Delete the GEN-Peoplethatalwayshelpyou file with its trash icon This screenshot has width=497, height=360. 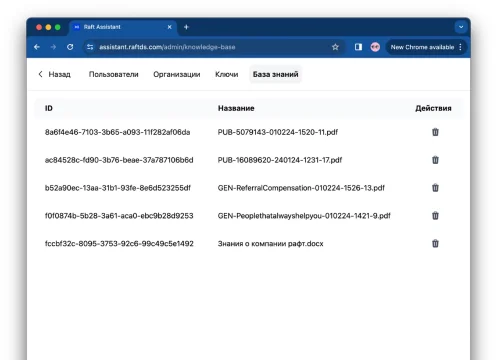(435, 216)
